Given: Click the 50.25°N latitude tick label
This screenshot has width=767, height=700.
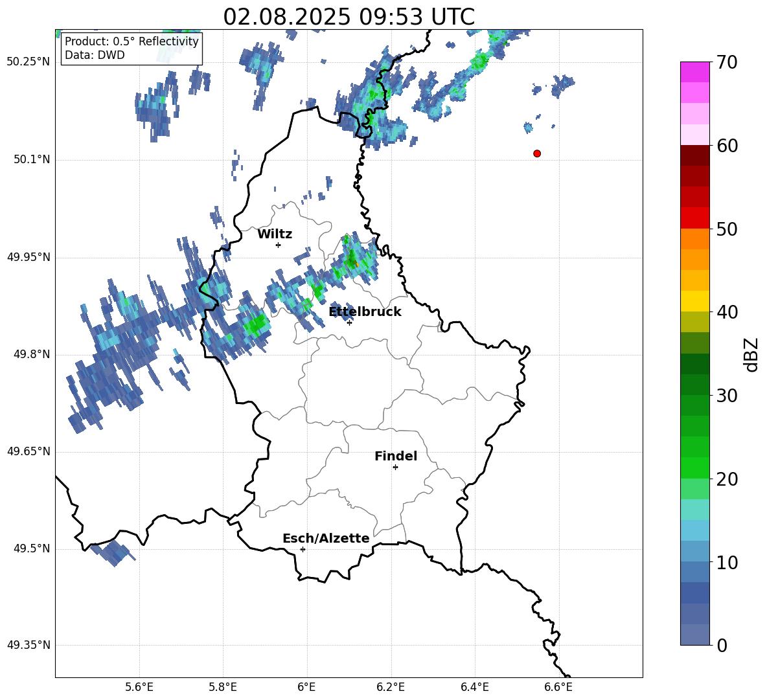Looking at the screenshot, I should pyautogui.click(x=29, y=62).
